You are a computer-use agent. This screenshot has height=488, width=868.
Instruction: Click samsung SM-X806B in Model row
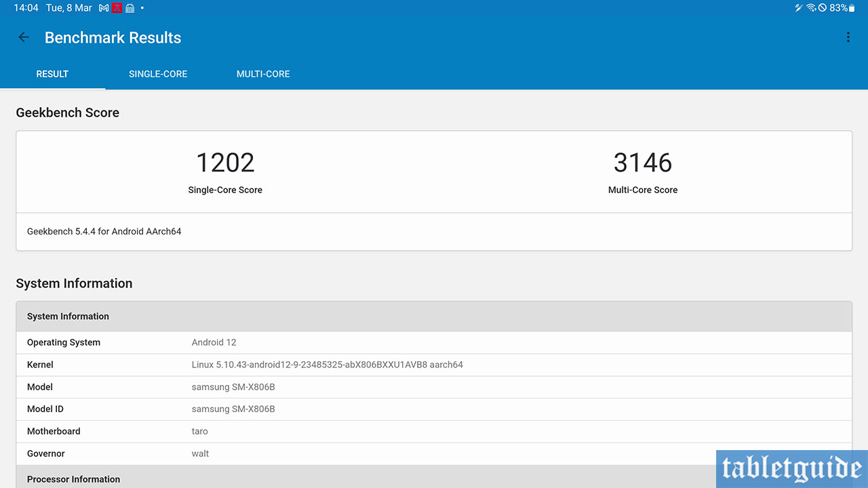[x=233, y=387]
